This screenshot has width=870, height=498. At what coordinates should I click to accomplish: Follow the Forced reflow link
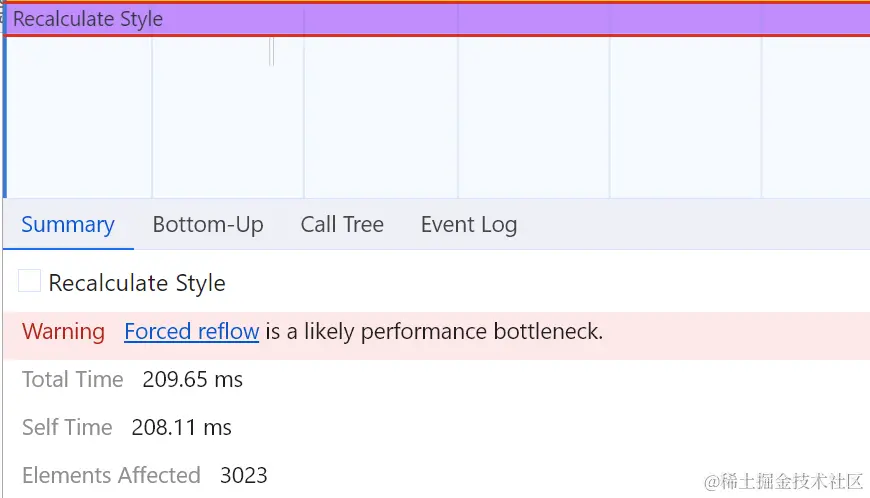click(x=192, y=332)
